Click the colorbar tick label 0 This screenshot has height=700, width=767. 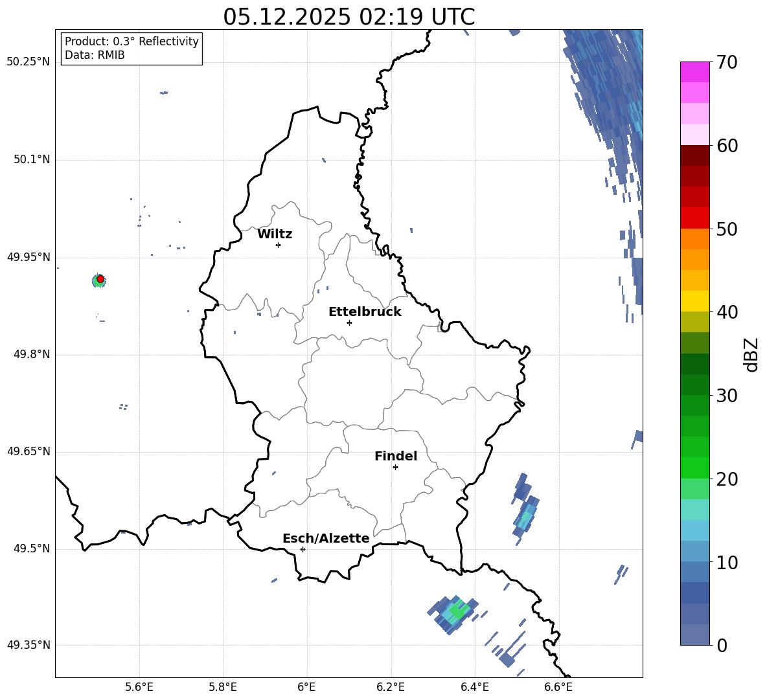click(x=722, y=645)
